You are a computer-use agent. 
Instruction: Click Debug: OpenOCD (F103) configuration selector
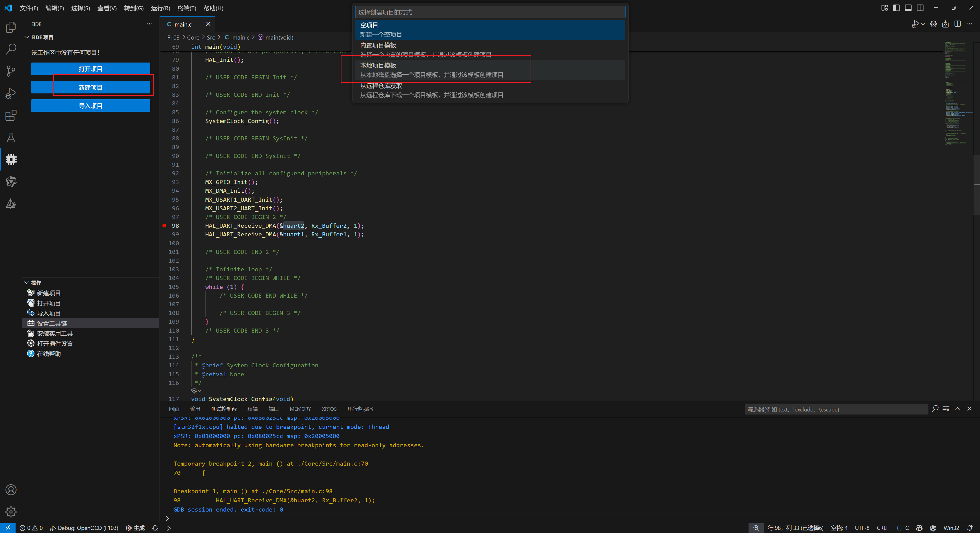(x=84, y=528)
